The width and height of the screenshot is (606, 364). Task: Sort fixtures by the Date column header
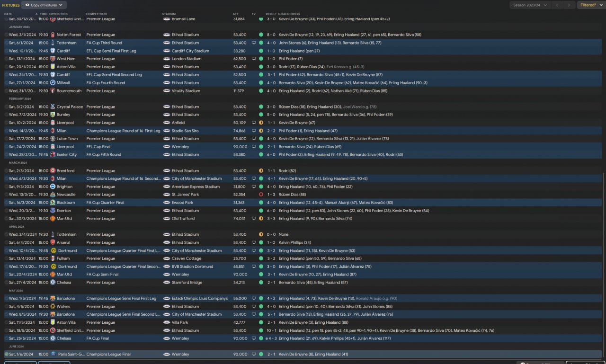point(8,14)
